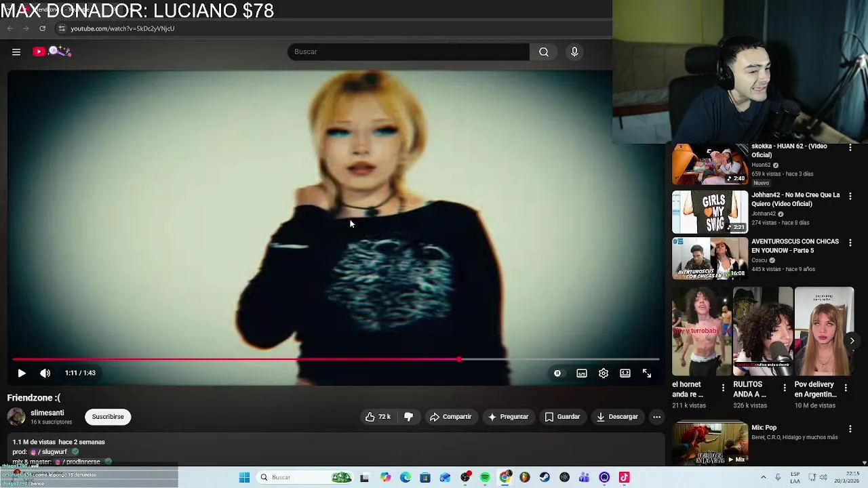This screenshot has height=488, width=868.
Task: Open site info icon beside the URL
Action: (x=62, y=28)
